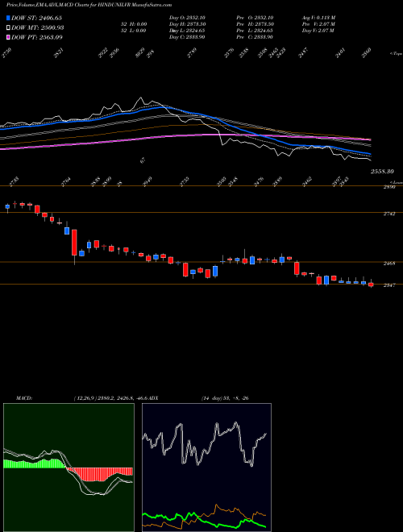The height and width of the screenshot is (532, 403).
Task: Click the white DOW MT legend swatch
Action: coord(9,28)
